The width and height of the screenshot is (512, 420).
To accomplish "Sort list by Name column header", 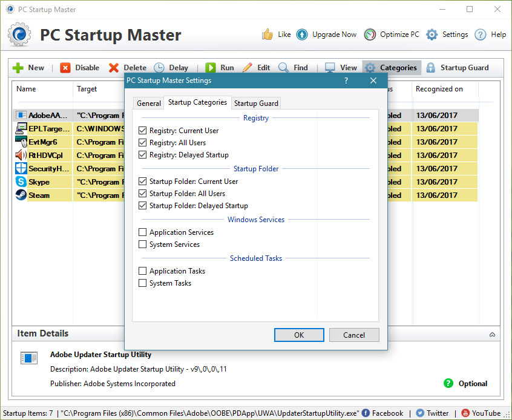I will [26, 89].
